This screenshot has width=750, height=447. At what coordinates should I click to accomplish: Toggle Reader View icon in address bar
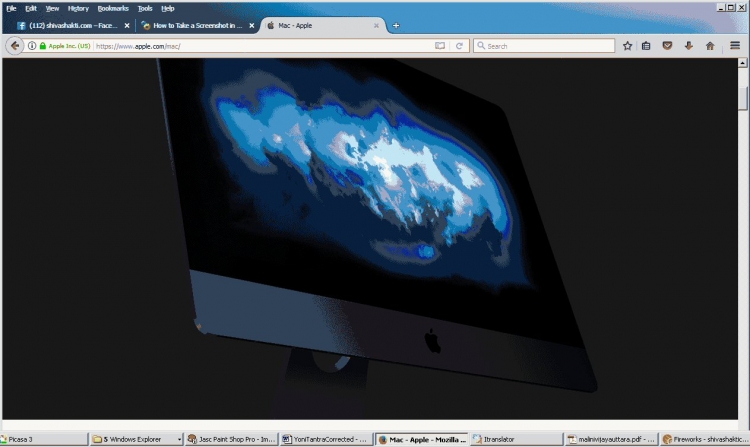click(440, 45)
